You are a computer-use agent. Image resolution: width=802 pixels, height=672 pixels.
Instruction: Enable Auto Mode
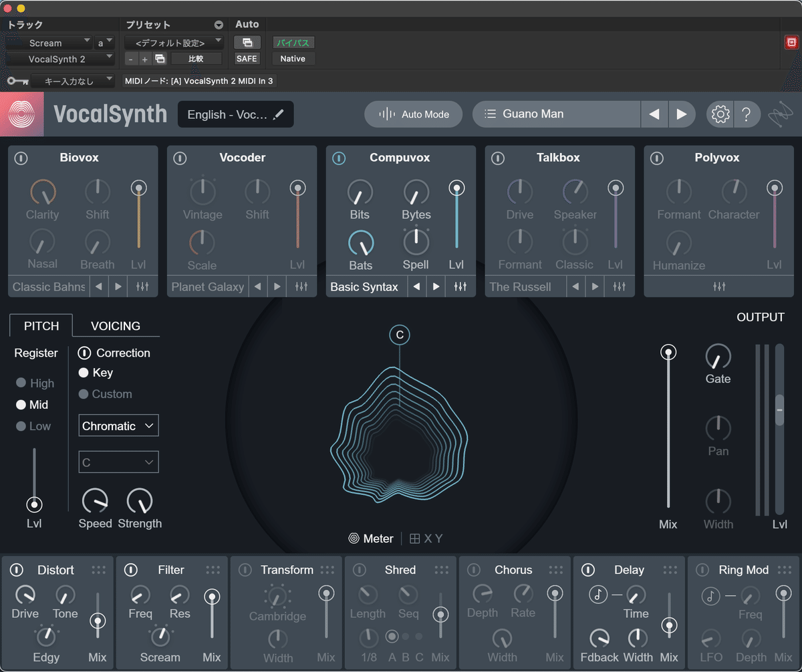(413, 114)
